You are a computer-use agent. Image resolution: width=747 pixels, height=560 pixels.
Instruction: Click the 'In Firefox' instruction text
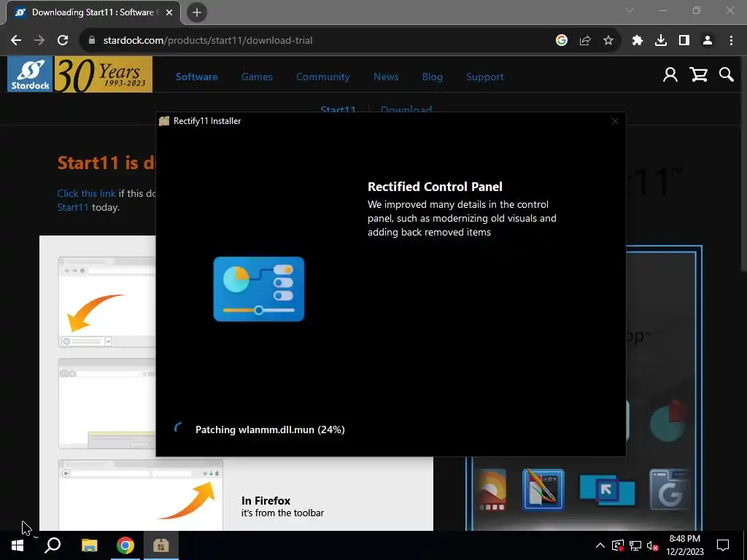pos(266,500)
